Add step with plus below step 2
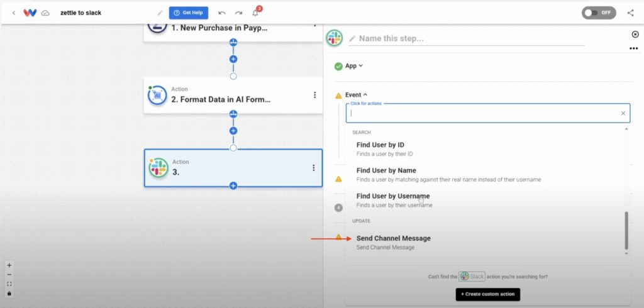This screenshot has height=308, width=644. pos(233,131)
